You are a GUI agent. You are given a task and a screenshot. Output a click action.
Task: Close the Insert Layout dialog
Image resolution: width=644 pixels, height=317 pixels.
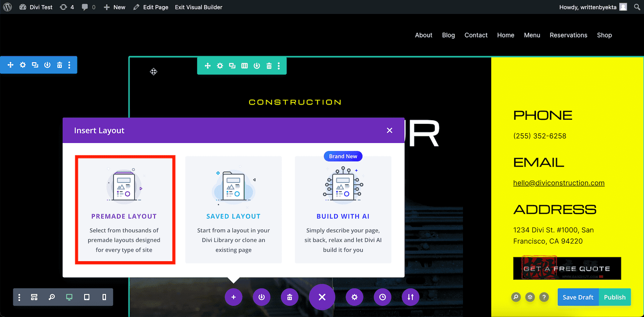point(390,131)
